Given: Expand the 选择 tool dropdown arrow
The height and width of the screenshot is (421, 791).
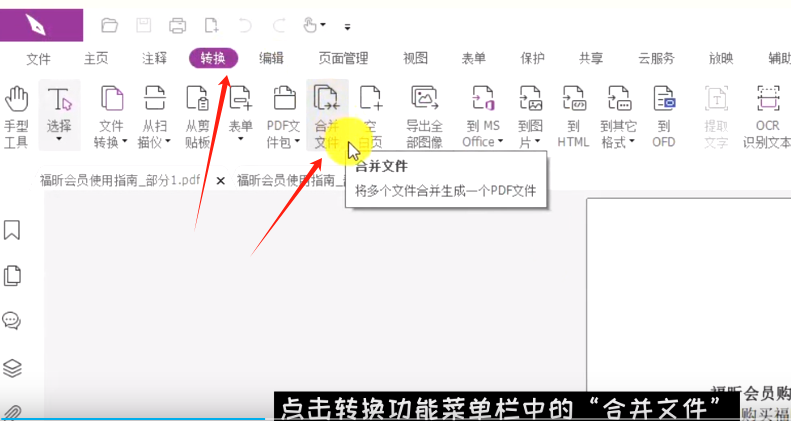Looking at the screenshot, I should pos(59,139).
